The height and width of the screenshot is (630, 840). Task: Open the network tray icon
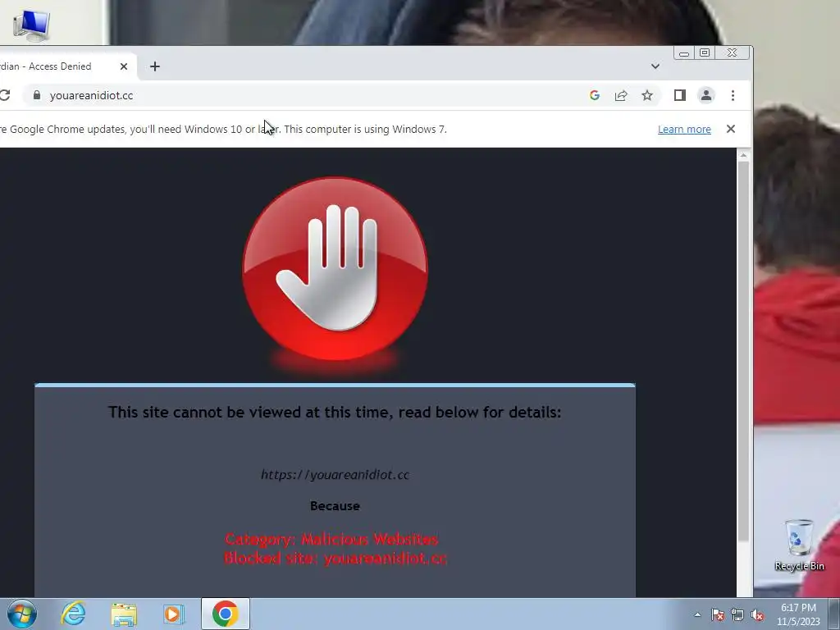[x=737, y=614]
